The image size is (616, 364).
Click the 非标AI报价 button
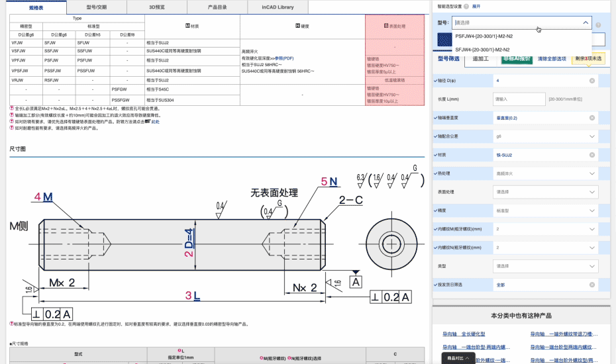[516, 59]
